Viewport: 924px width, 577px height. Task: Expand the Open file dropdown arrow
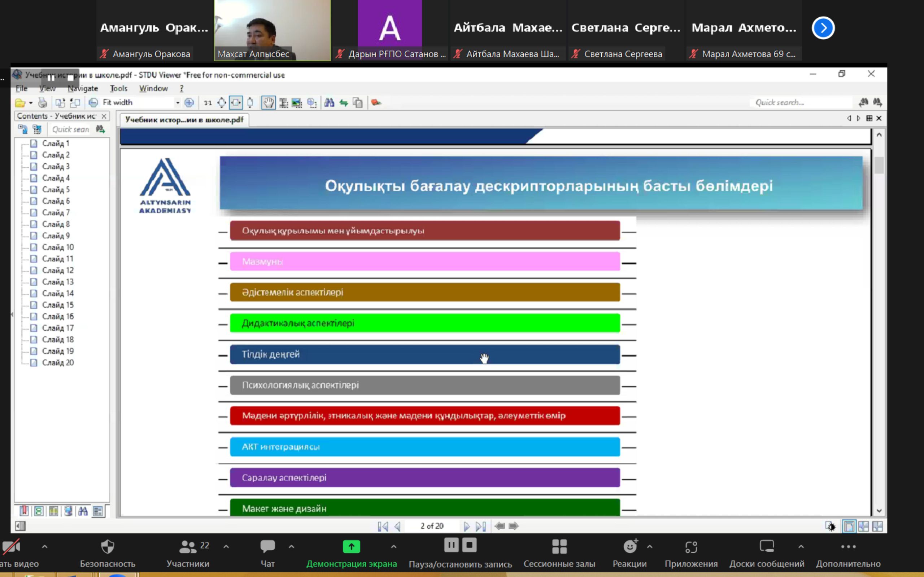[x=31, y=103]
